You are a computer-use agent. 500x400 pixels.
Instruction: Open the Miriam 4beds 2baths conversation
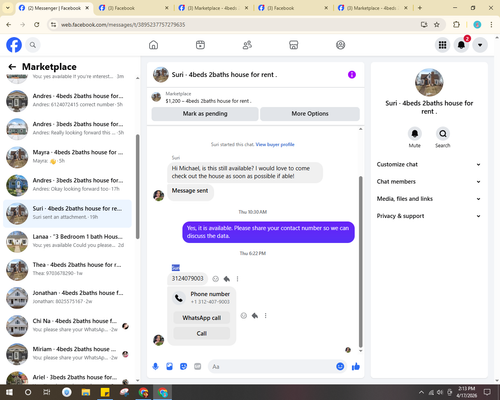(67, 354)
